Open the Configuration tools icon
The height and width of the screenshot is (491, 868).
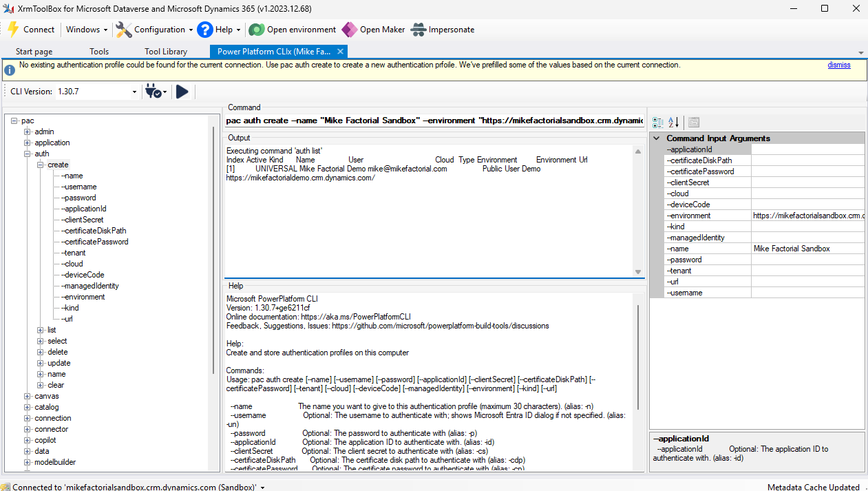pyautogui.click(x=123, y=30)
